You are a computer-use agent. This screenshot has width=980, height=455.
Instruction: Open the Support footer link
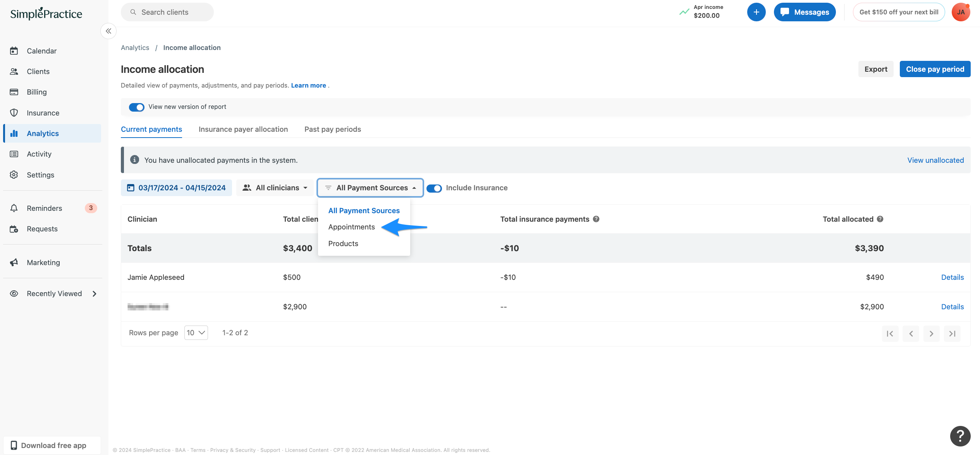point(270,450)
